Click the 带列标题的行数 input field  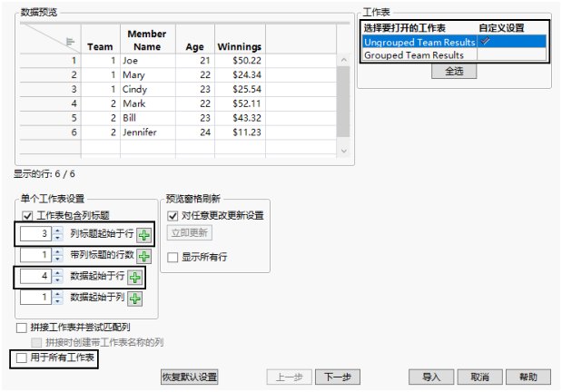35,255
